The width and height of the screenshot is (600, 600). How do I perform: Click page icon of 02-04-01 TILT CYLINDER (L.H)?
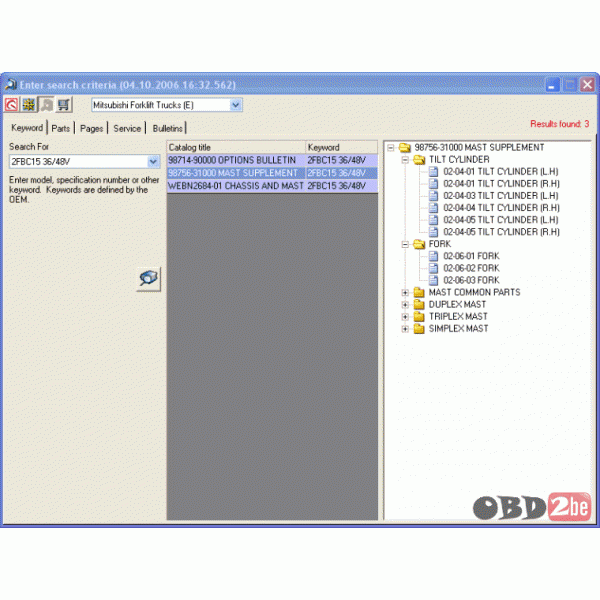pos(433,172)
